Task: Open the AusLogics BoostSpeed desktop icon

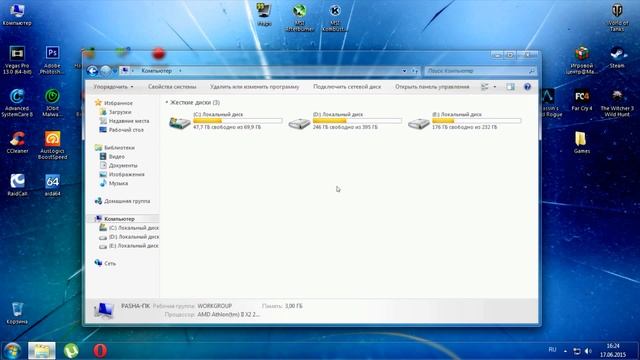Action: [52, 145]
